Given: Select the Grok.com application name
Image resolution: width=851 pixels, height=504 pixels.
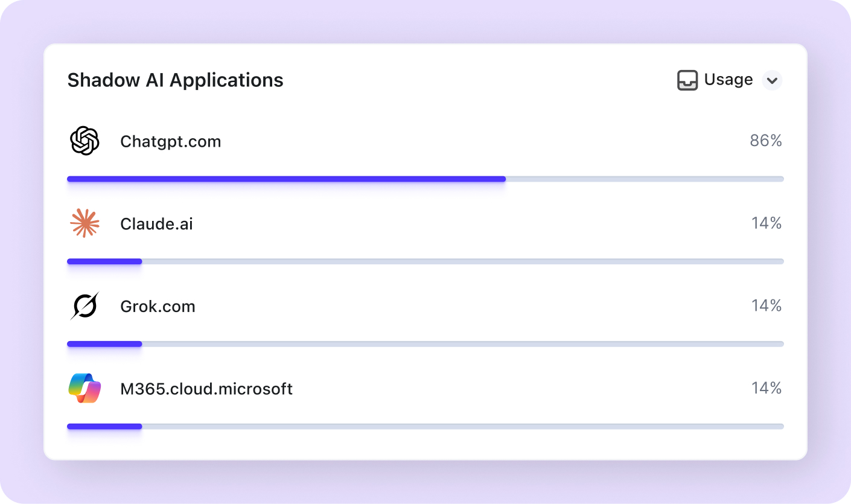Looking at the screenshot, I should tap(158, 307).
